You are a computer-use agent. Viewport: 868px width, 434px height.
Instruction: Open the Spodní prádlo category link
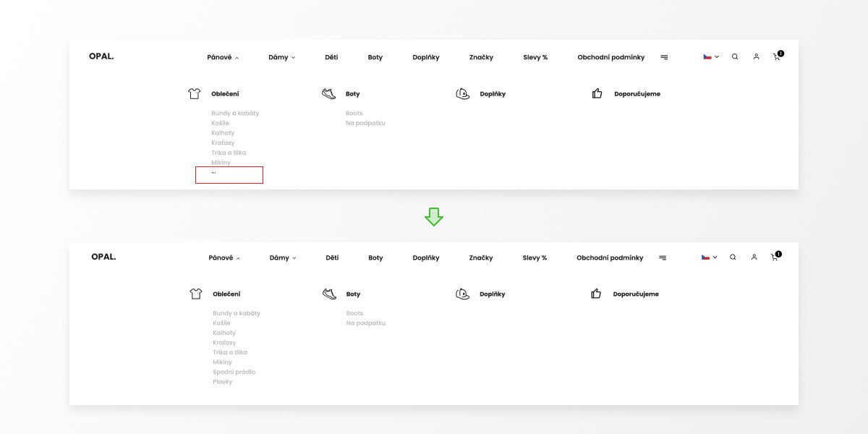(x=234, y=372)
